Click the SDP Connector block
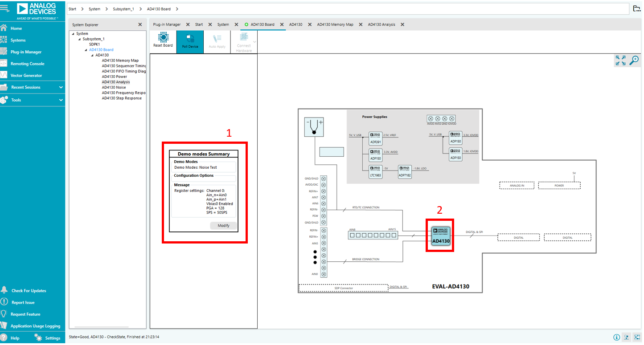The width and height of the screenshot is (644, 345). pyautogui.click(x=343, y=288)
